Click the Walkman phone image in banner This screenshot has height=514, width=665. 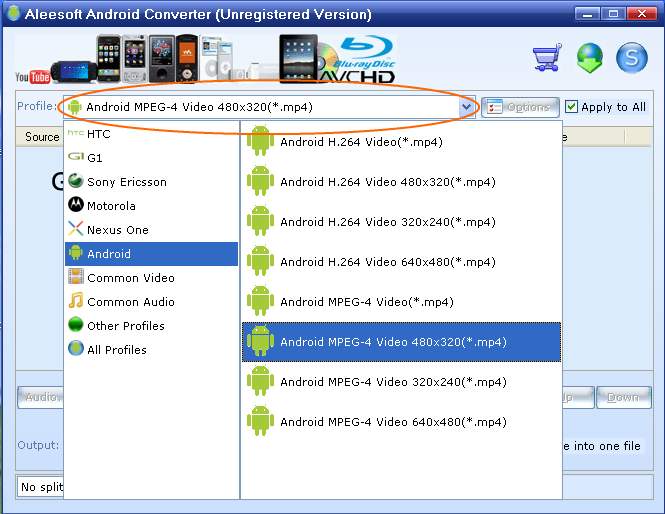[187, 59]
